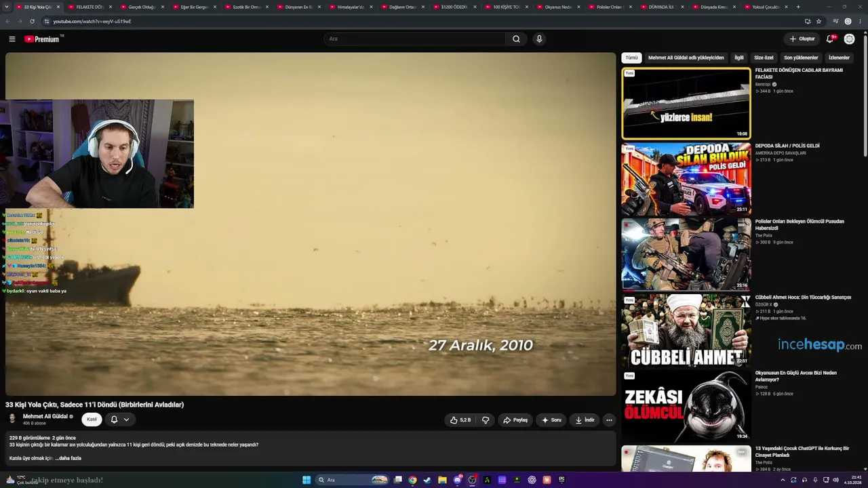Open the YouTube guide hamburger menu
868x488 pixels.
pyautogui.click(x=12, y=39)
